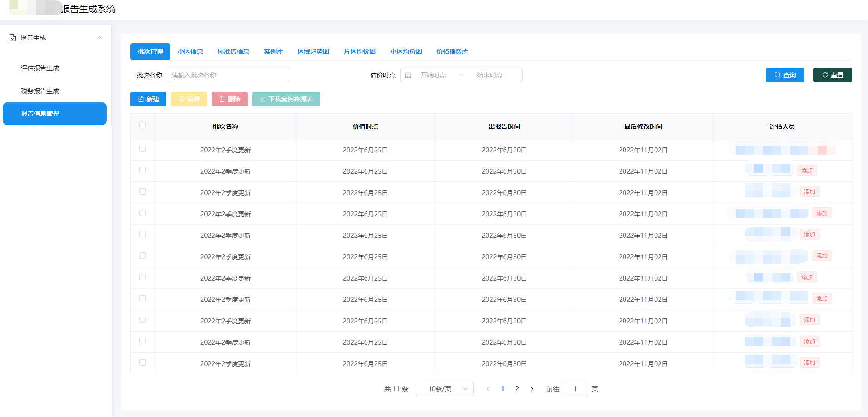Open the 案例库 tab
This screenshot has height=417, width=868.
point(273,51)
